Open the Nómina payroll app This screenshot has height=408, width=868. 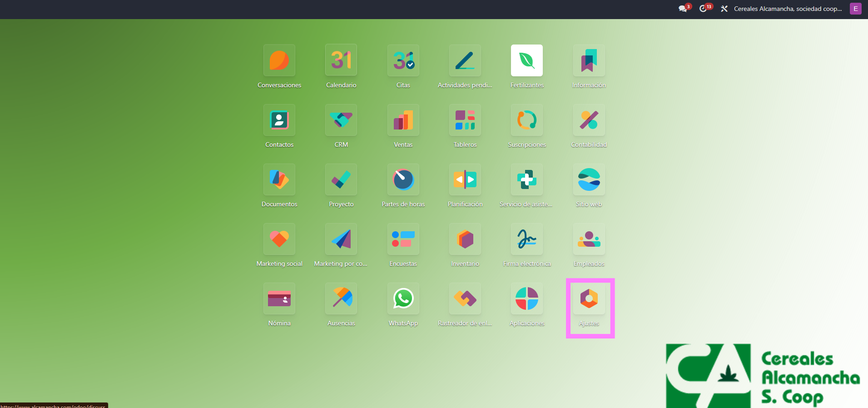tap(279, 299)
